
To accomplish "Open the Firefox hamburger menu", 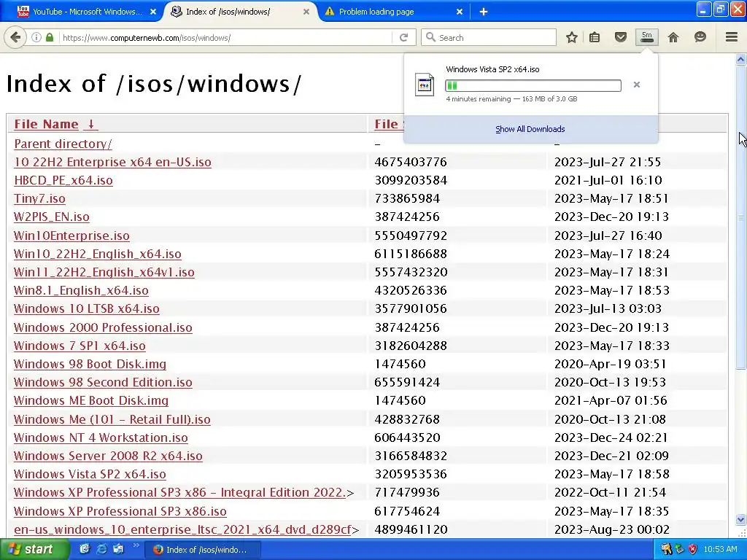I will pos(731,36).
